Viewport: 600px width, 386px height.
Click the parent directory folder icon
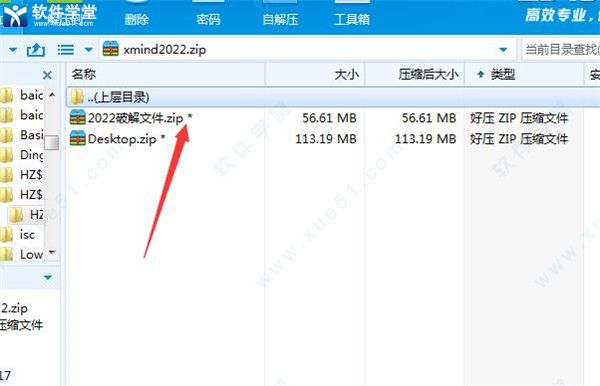(77, 97)
